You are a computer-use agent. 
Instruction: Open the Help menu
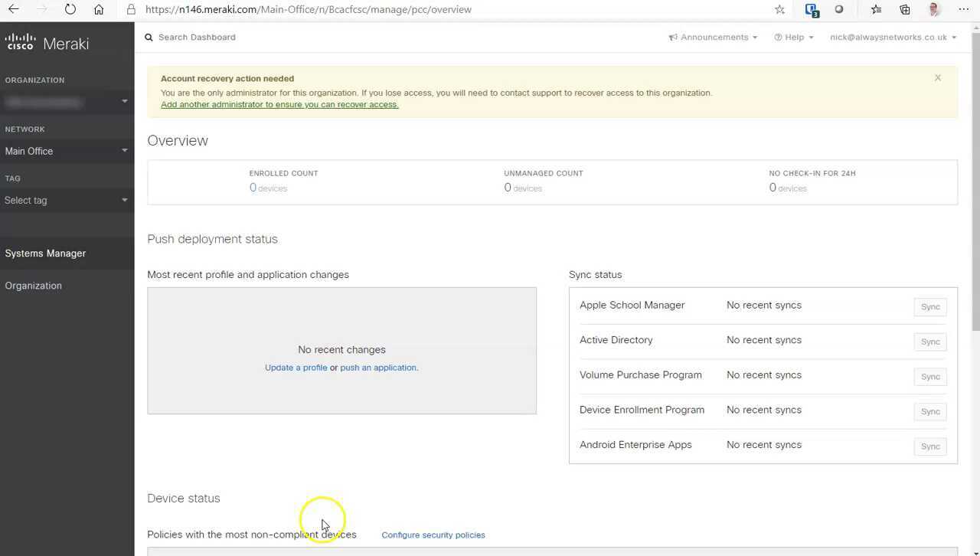click(794, 37)
